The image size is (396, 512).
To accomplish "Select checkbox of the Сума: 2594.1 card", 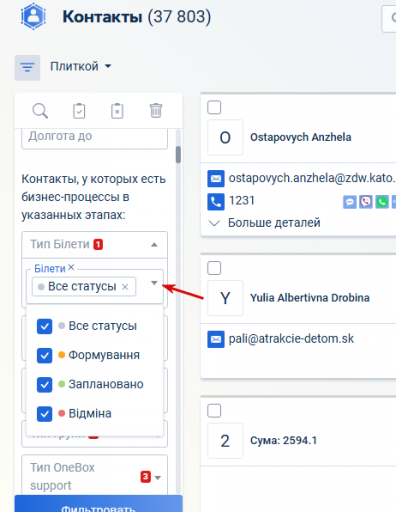I will point(214,411).
